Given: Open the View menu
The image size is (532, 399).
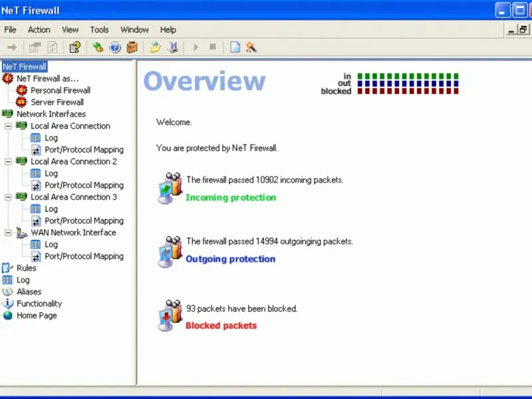Looking at the screenshot, I should 70,30.
